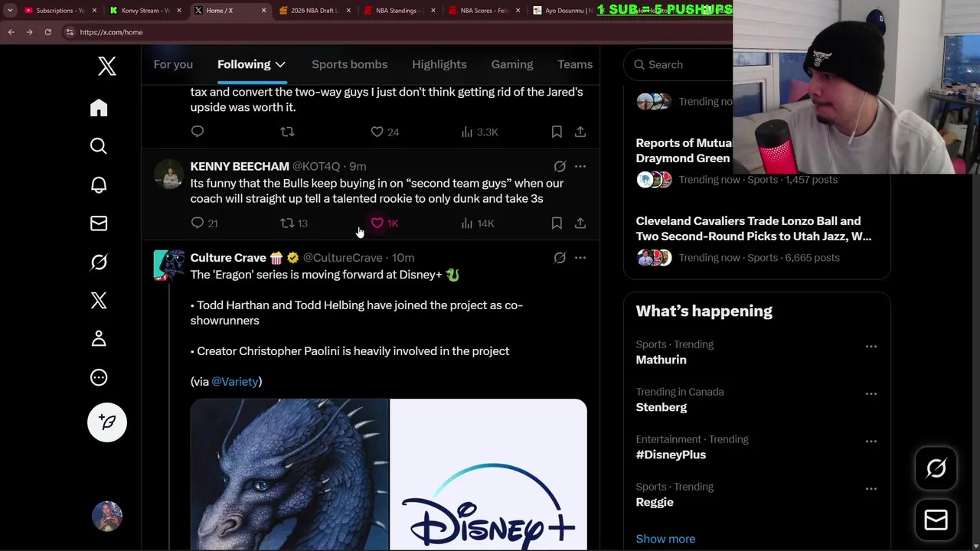Viewport: 980px width, 551px height.
Task: Open KENNY BEECHAM profile name
Action: [x=240, y=166]
